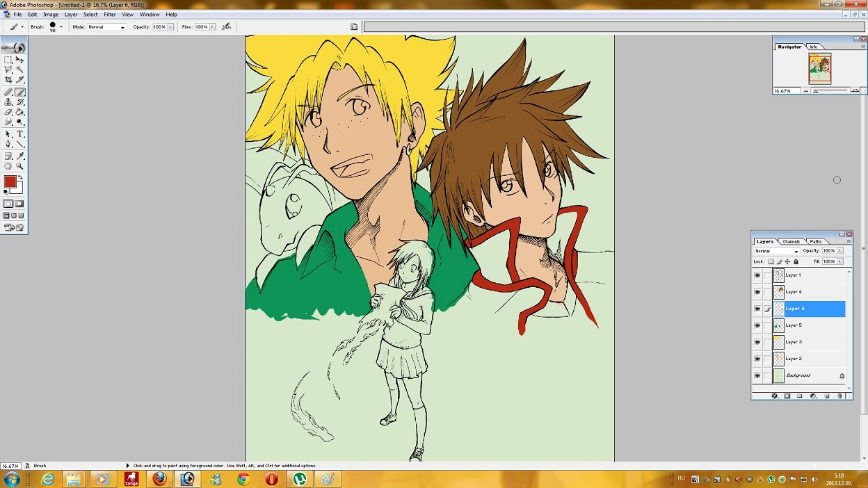Select the Polygonal Lasso tool
868x488 pixels.
(8, 70)
